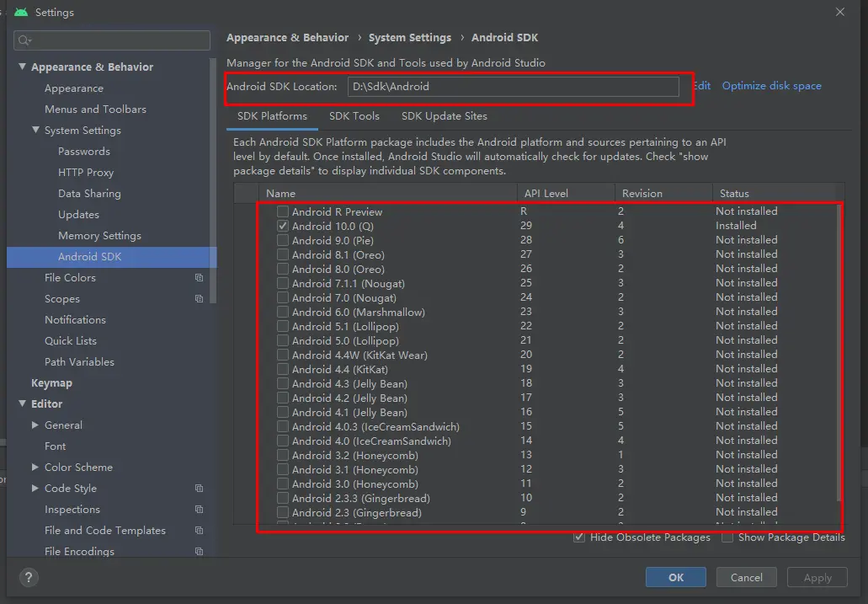The width and height of the screenshot is (868, 604).
Task: Open Notifications settings page
Action: click(x=75, y=320)
